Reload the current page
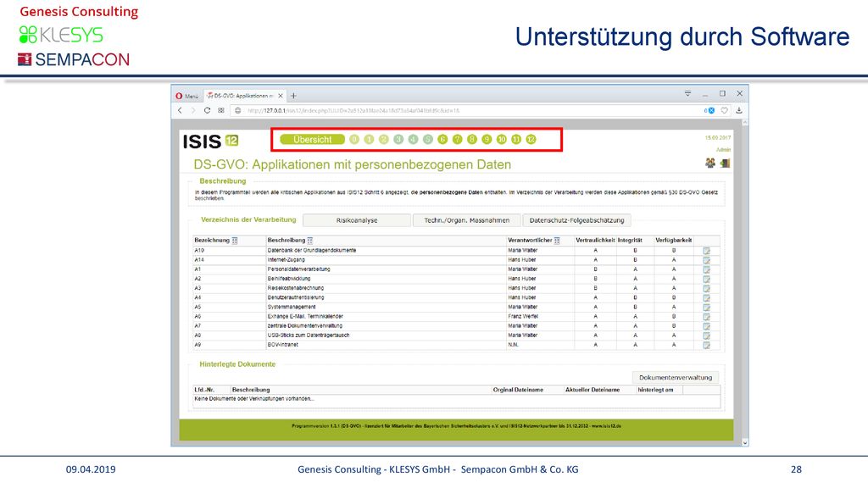This screenshot has height=488, width=868. point(207,111)
